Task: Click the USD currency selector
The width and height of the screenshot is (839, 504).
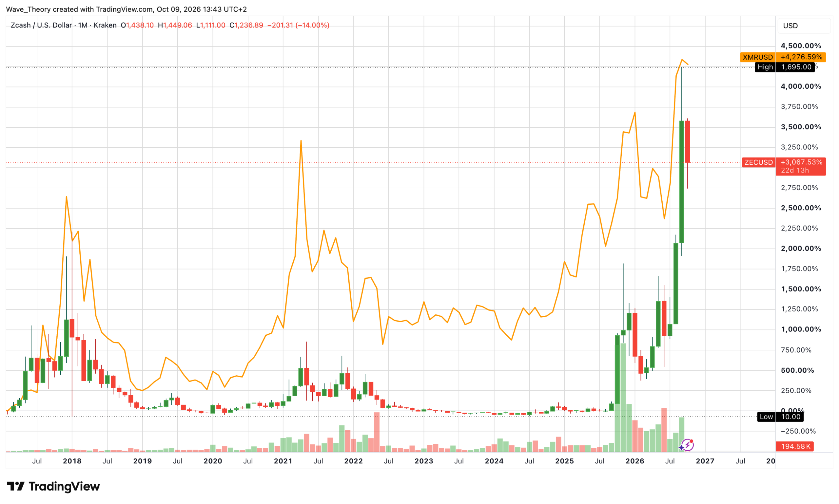Action: coord(804,26)
